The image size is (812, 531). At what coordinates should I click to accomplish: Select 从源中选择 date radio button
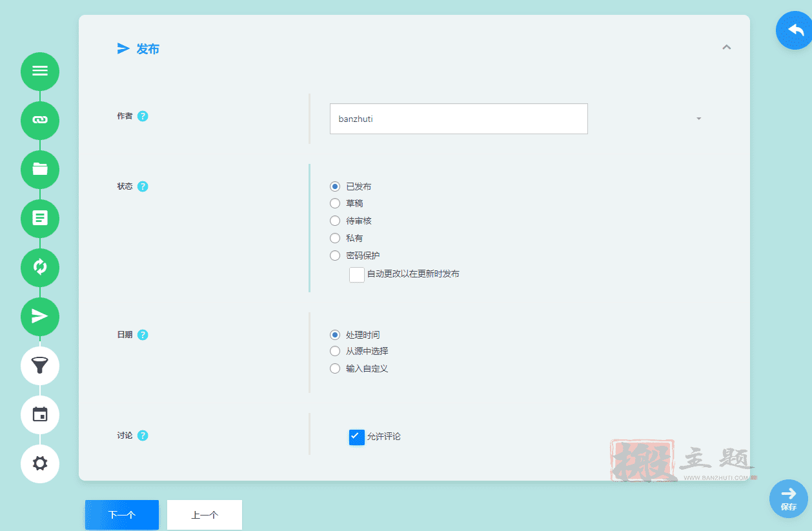[335, 351]
